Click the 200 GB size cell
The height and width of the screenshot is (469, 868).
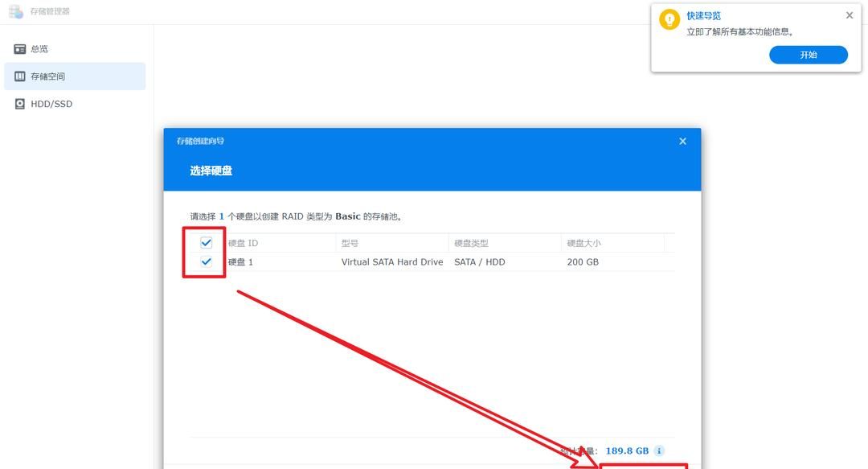click(x=582, y=262)
